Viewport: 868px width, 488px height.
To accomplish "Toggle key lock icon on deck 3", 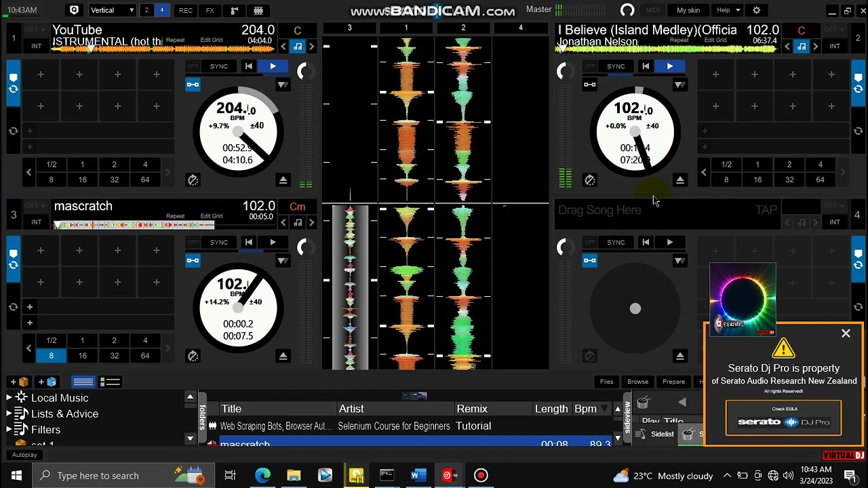I will coord(193,261).
